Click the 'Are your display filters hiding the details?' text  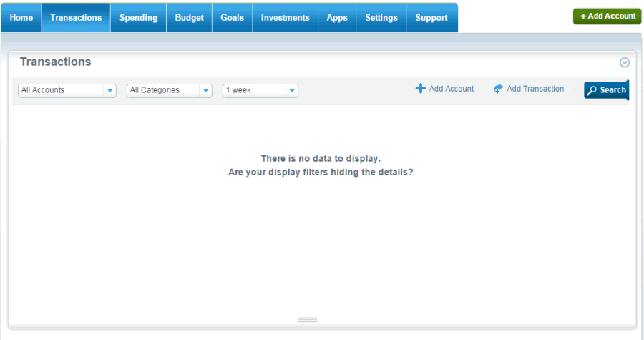tap(321, 172)
